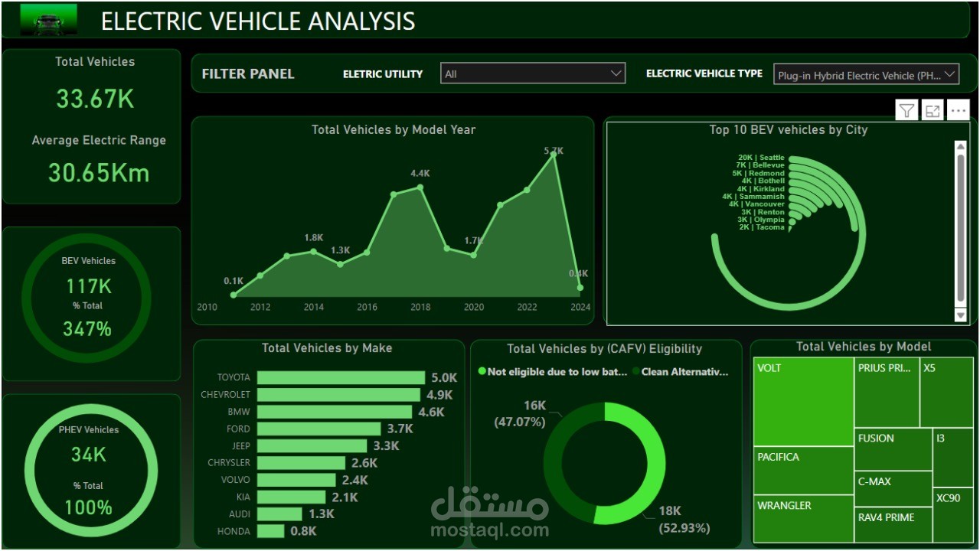980x551 pixels.
Task: Select the KIA bar in the Make chart
Action: [x=292, y=497]
